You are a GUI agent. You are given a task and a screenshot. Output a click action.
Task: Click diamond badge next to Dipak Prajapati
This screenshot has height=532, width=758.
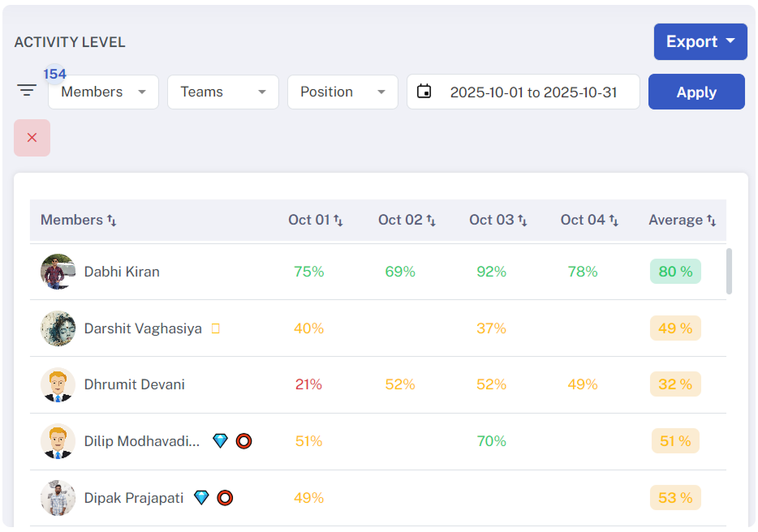[201, 498]
